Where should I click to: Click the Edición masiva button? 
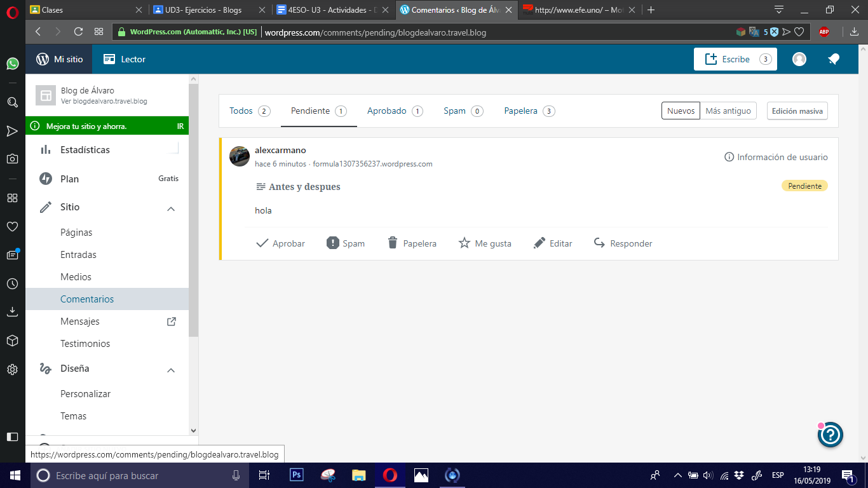tap(797, 111)
